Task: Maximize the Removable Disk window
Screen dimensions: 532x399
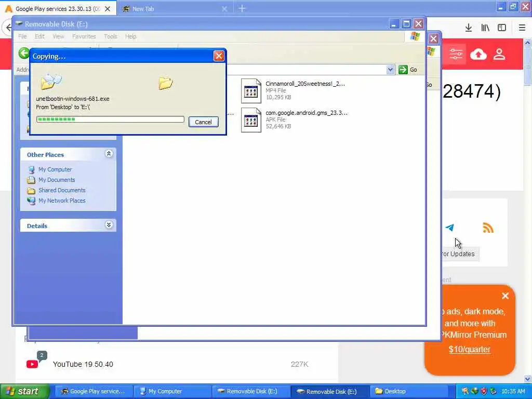Action: point(406,24)
